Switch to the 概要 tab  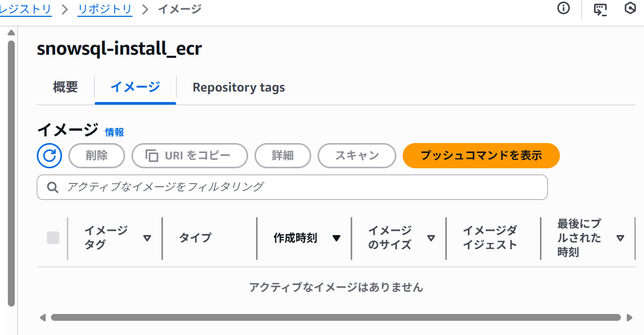pos(66,87)
